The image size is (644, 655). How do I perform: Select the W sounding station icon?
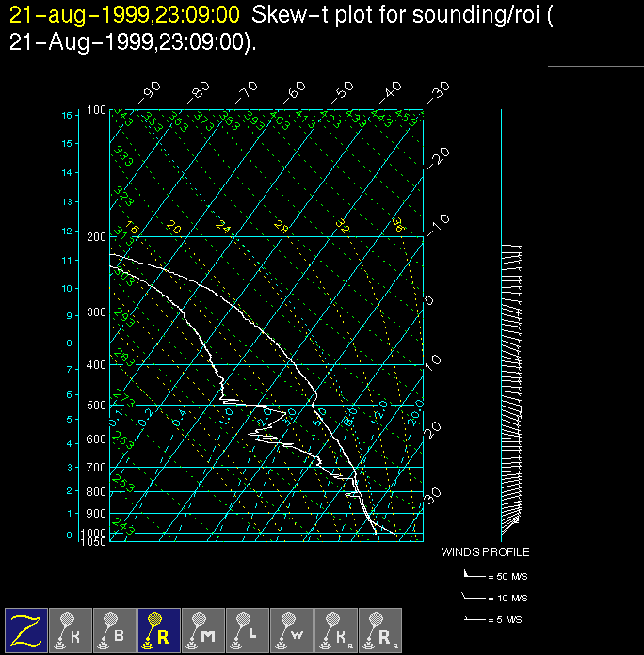tap(292, 629)
